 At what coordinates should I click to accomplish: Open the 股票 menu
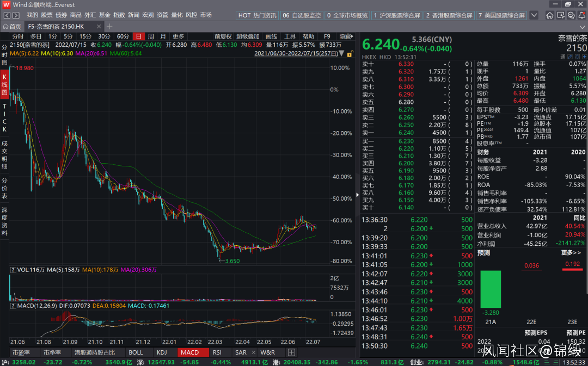[47, 15]
